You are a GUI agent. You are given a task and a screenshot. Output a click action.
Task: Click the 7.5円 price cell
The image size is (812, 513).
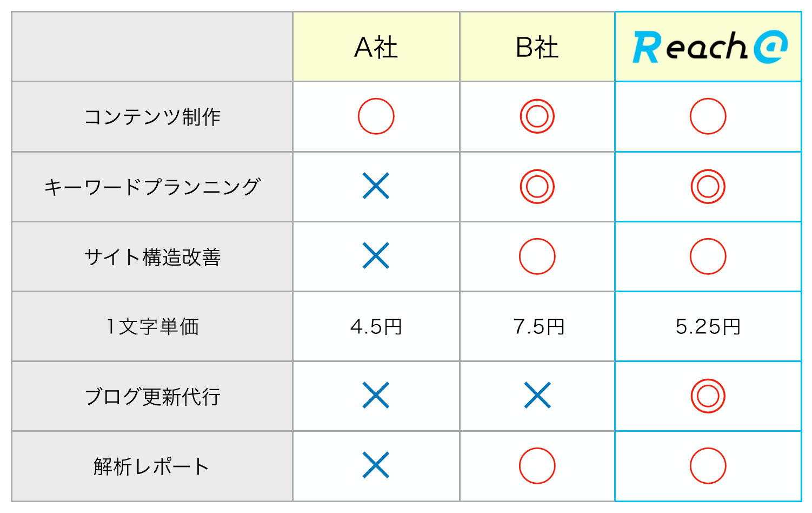pyautogui.click(x=537, y=326)
